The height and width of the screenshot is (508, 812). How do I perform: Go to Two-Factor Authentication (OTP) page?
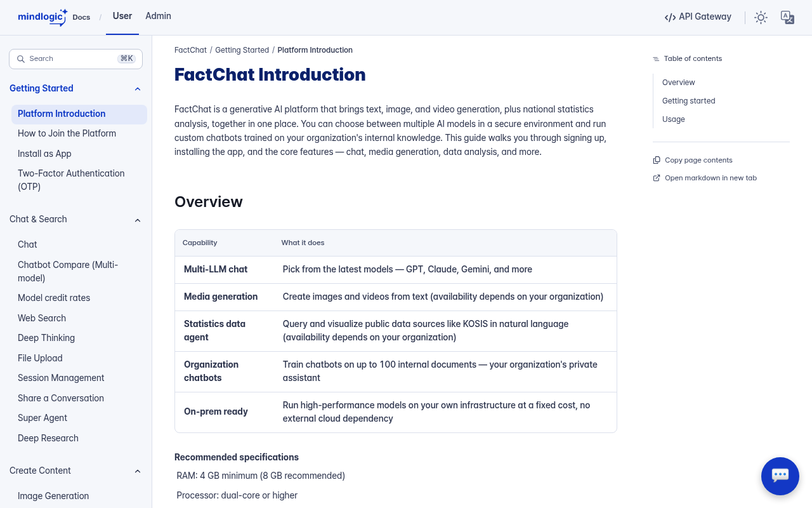coord(71,180)
